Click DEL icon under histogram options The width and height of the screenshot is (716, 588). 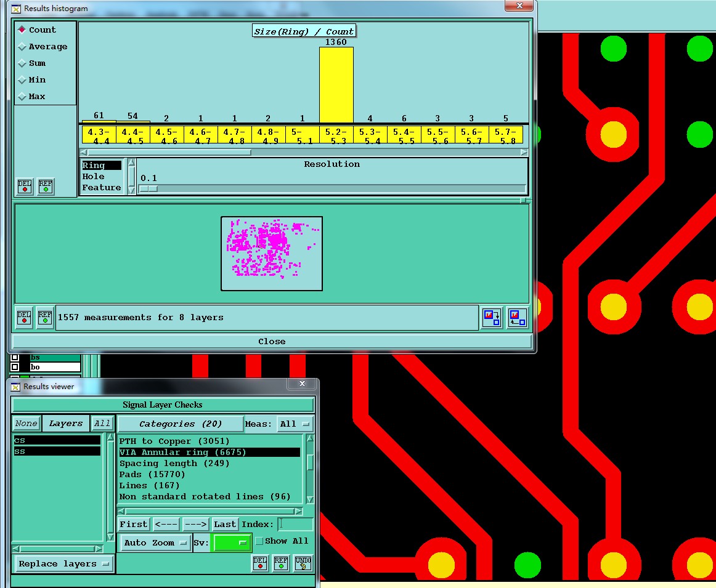(25, 186)
